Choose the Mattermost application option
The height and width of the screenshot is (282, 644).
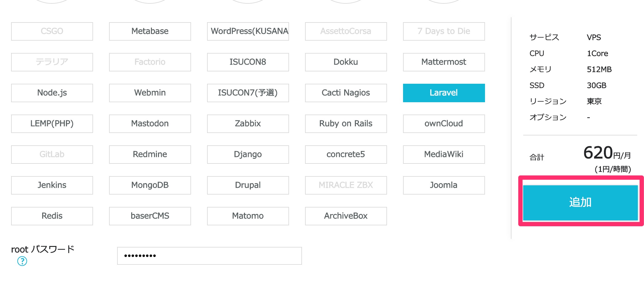(x=443, y=62)
